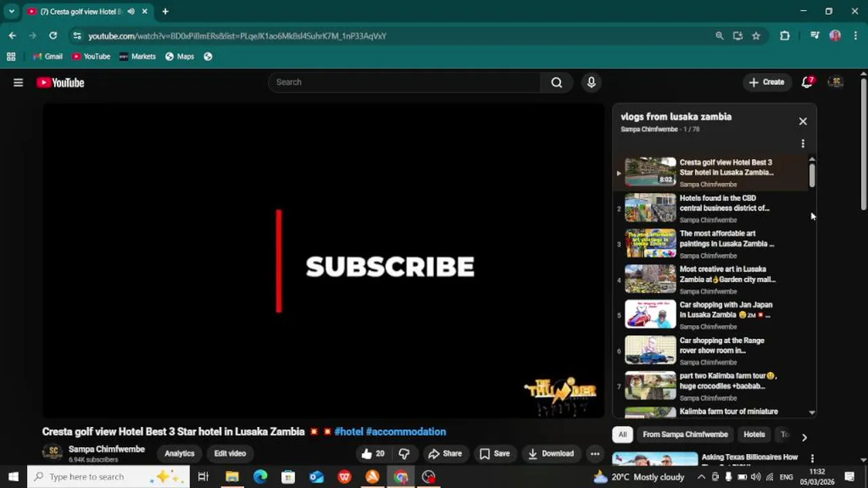Click the search magnifier button
This screenshot has height=488, width=868.
coord(557,83)
